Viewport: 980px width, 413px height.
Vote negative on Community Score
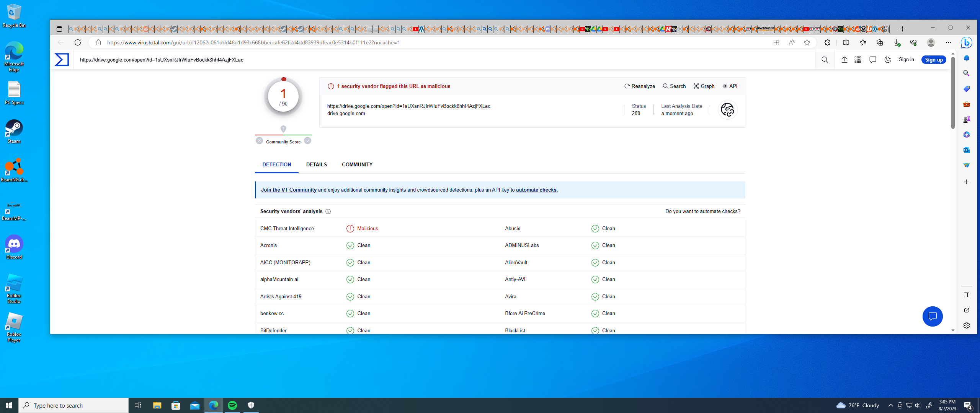pos(260,141)
